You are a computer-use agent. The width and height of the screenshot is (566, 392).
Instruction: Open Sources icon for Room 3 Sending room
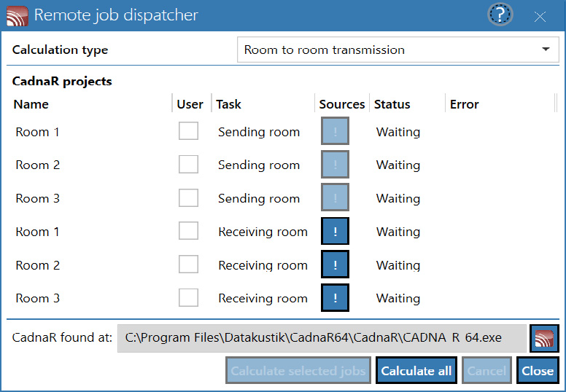tap(335, 197)
